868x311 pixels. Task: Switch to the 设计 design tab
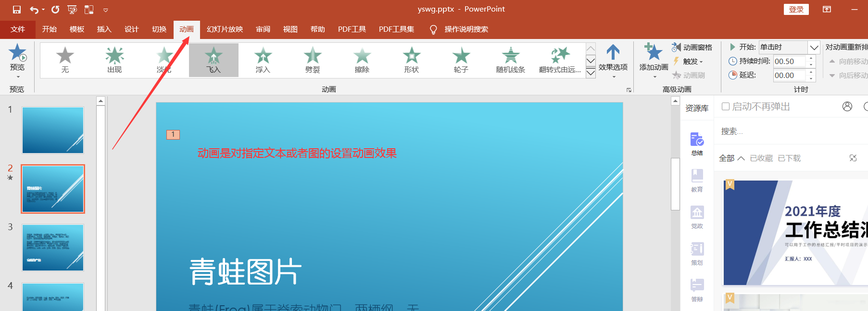[x=132, y=29]
